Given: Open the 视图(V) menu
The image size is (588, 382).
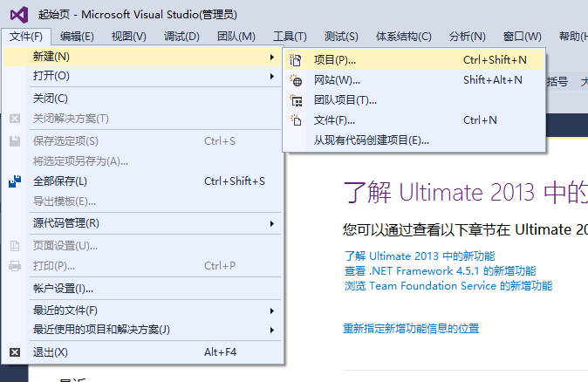Looking at the screenshot, I should click(x=128, y=37).
